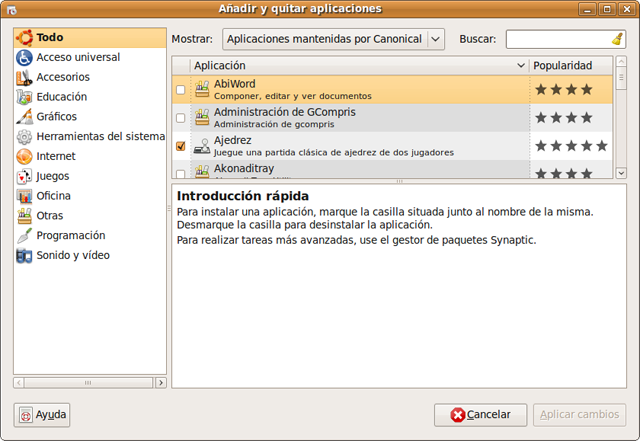Click the application list vertical scrollbar

tap(620, 120)
